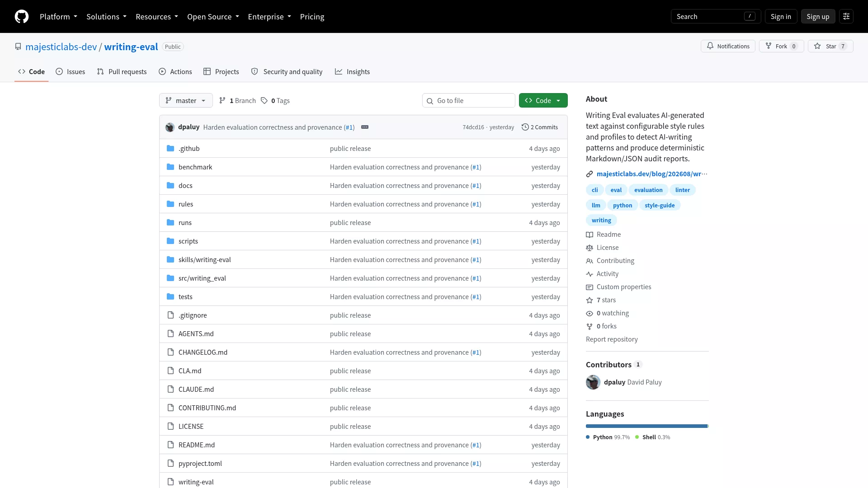This screenshot has width=868, height=488.
Task: Click the .gitignore file icon
Action: [x=170, y=315]
